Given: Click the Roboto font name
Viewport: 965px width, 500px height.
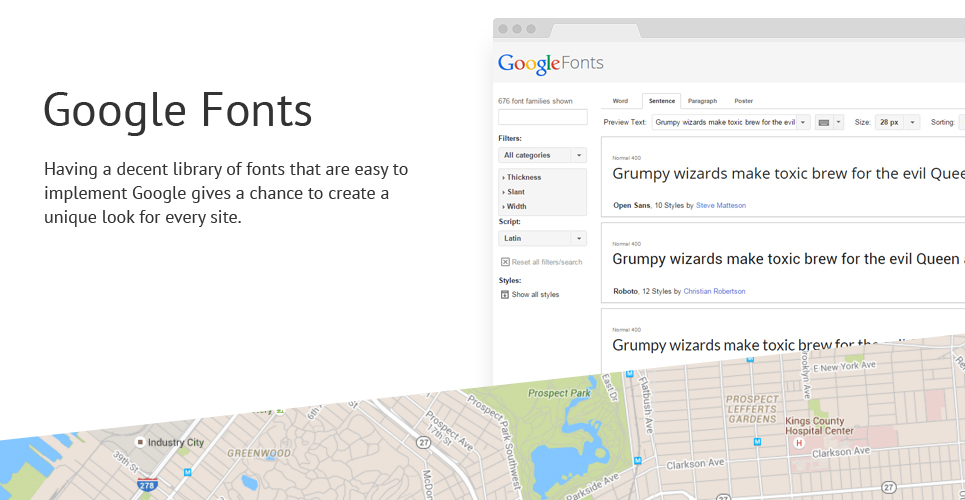Looking at the screenshot, I should point(625,291).
